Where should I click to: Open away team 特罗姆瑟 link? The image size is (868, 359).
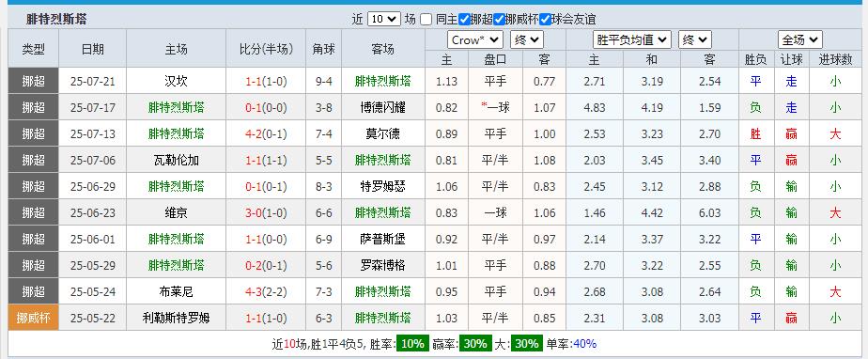click(383, 186)
